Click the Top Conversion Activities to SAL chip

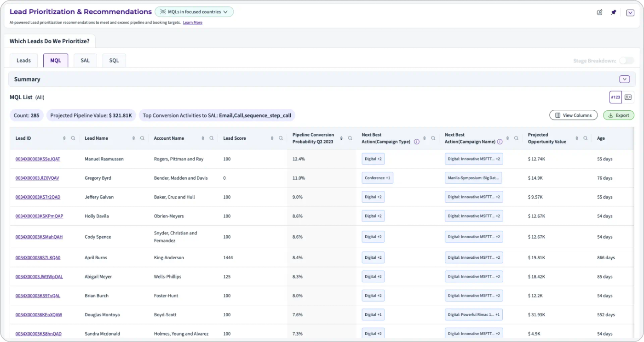coord(217,115)
